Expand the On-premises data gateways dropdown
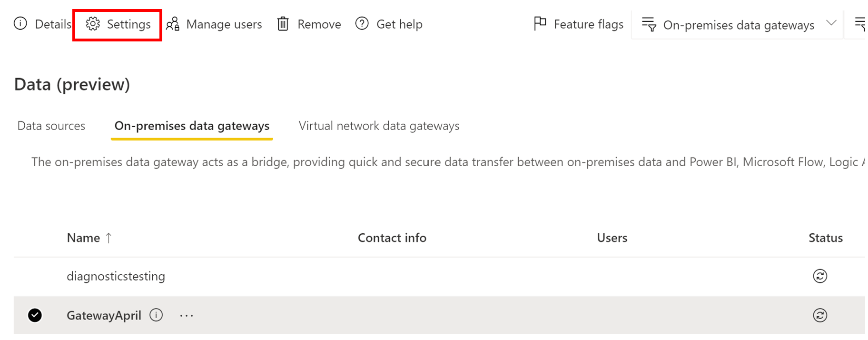Image resolution: width=868 pixels, height=340 pixels. pos(831,23)
